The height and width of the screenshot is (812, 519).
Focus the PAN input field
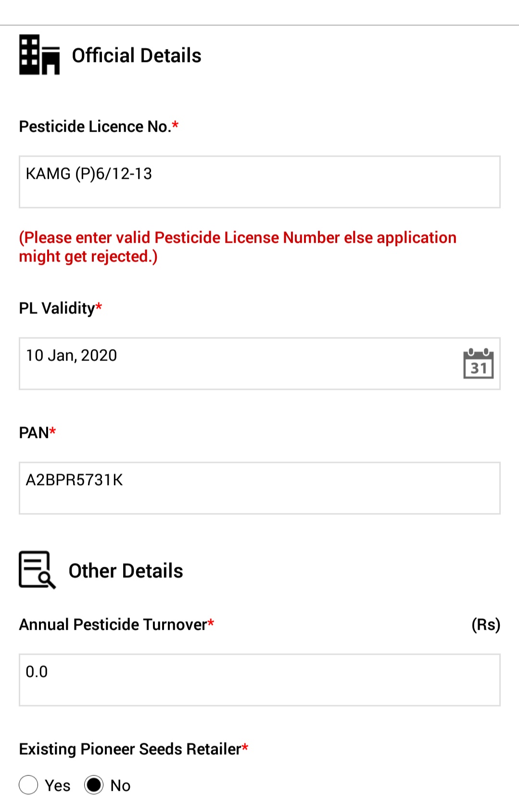(x=260, y=488)
